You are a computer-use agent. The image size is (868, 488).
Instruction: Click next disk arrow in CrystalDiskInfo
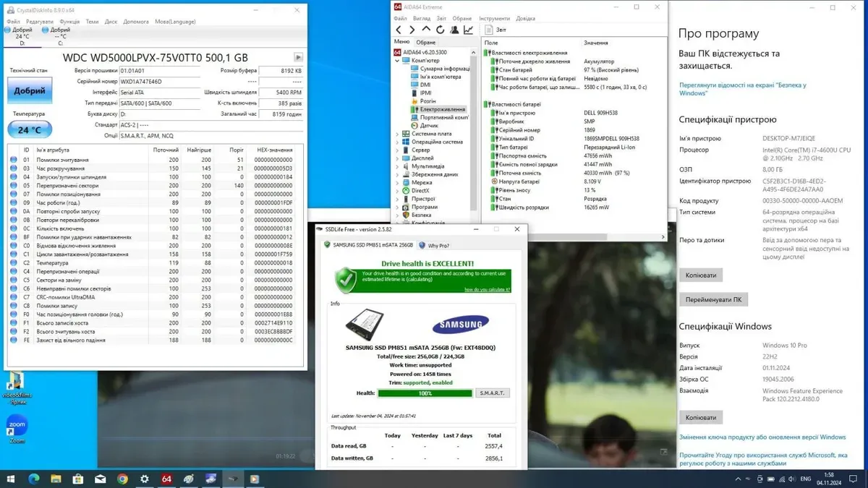(298, 57)
